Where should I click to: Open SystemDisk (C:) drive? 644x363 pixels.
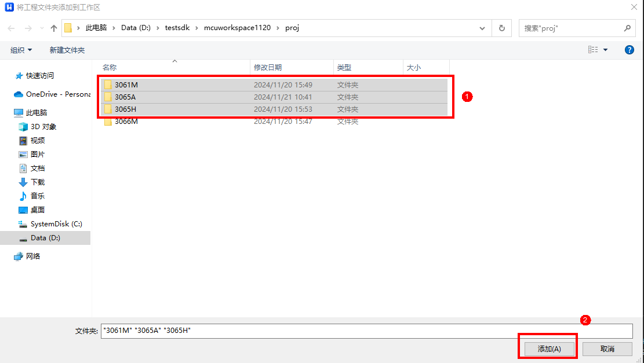56,224
